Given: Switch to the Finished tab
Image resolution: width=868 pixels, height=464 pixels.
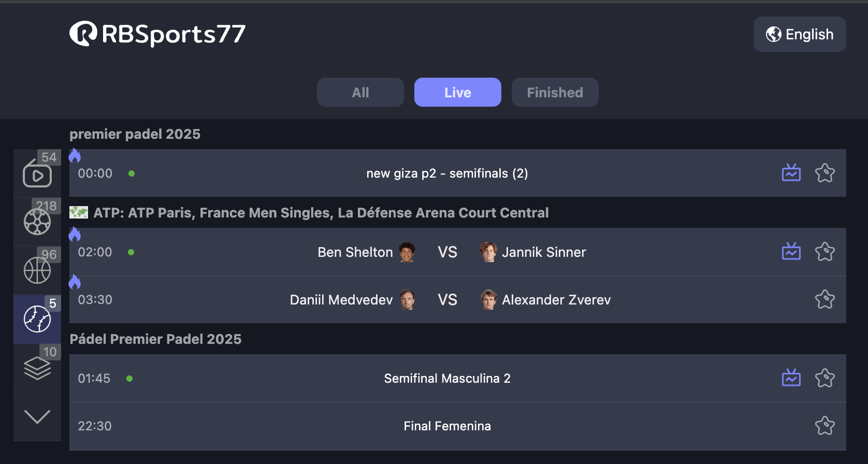Looking at the screenshot, I should pyautogui.click(x=555, y=92).
